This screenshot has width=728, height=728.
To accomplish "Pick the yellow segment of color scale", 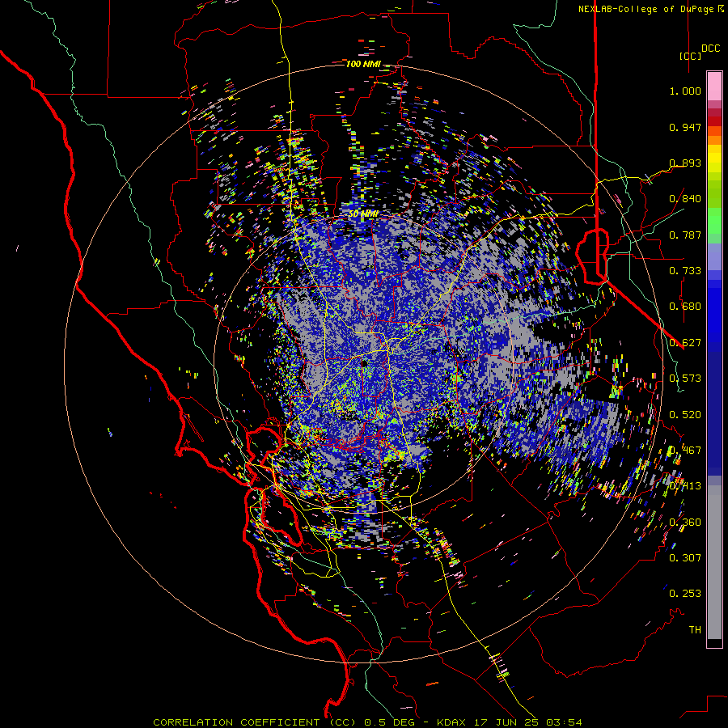I will 714,159.
